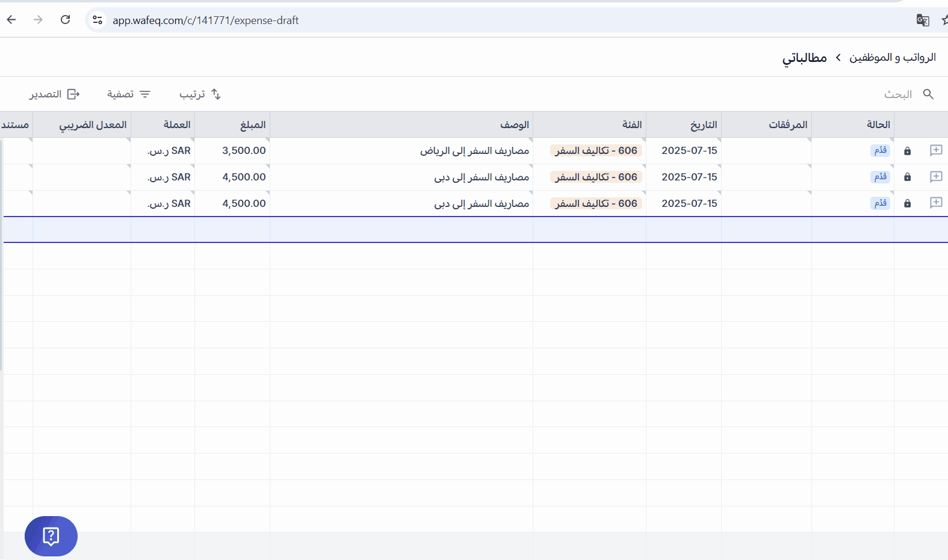Select the الفئة column header
Screen dimensions: 948x560
coord(590,125)
